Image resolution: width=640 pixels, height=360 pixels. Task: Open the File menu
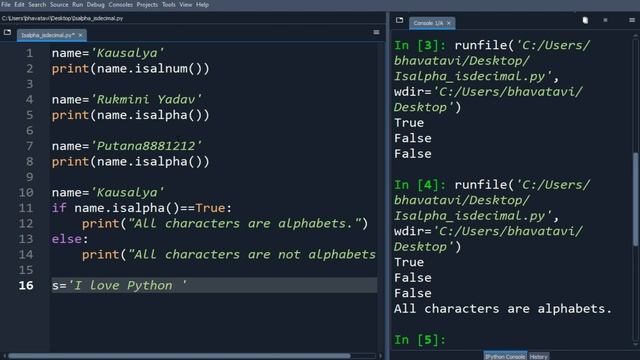tap(6, 4)
